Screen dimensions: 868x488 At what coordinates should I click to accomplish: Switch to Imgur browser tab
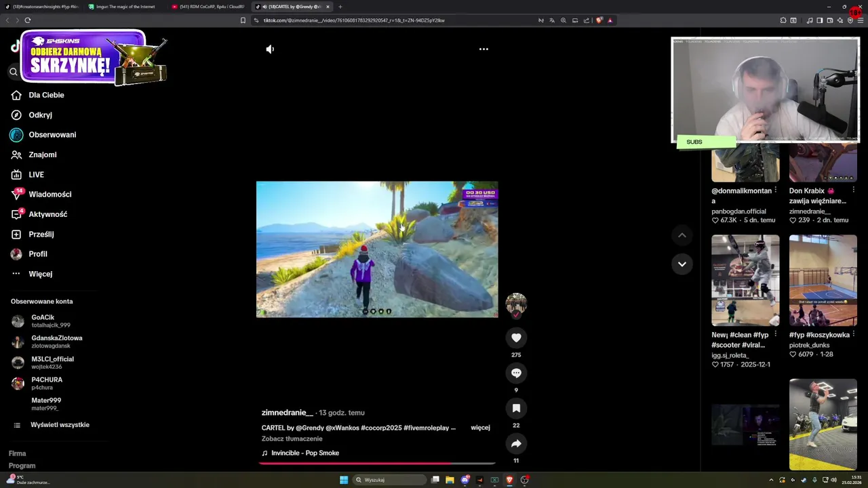[124, 7]
